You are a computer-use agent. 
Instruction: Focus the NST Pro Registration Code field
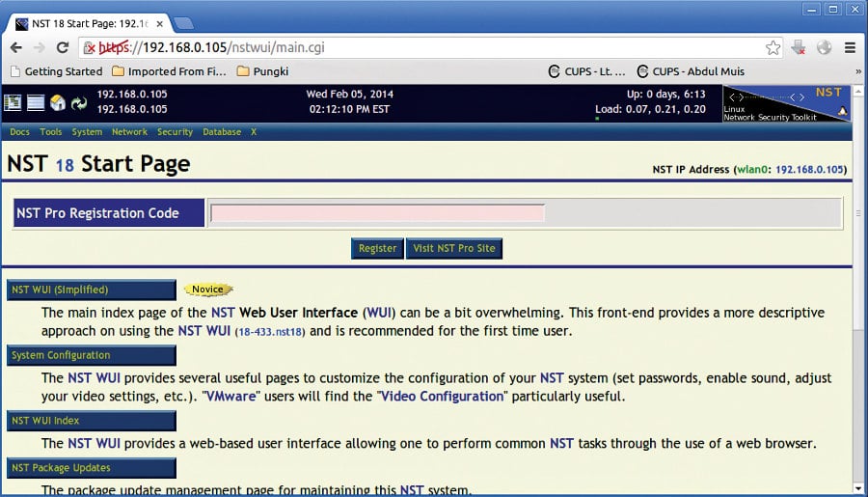pos(377,213)
